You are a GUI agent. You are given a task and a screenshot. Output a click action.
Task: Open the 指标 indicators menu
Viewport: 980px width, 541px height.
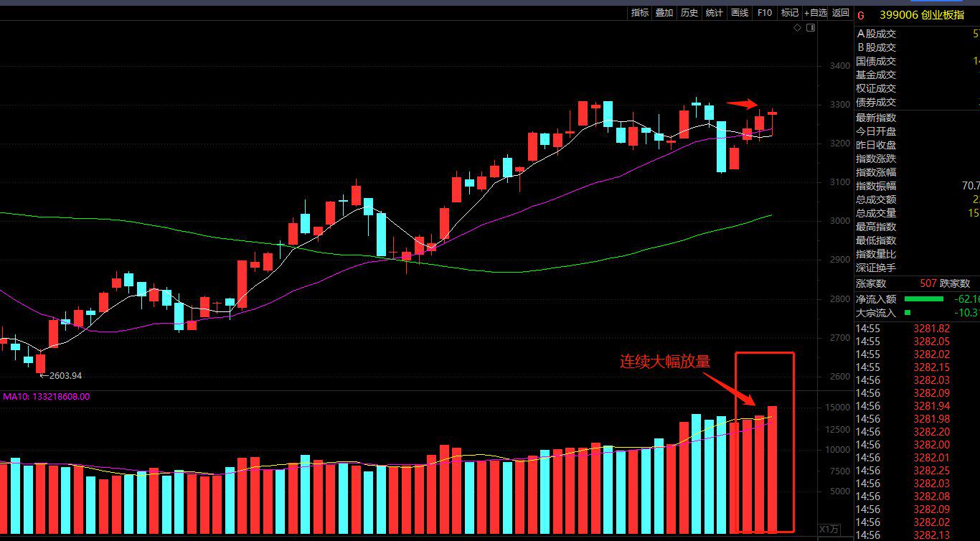[639, 13]
